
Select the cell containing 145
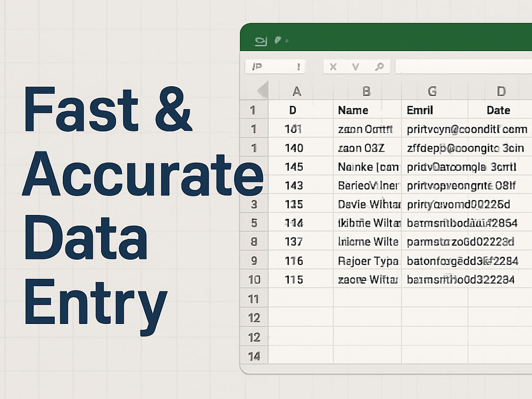pos(301,167)
